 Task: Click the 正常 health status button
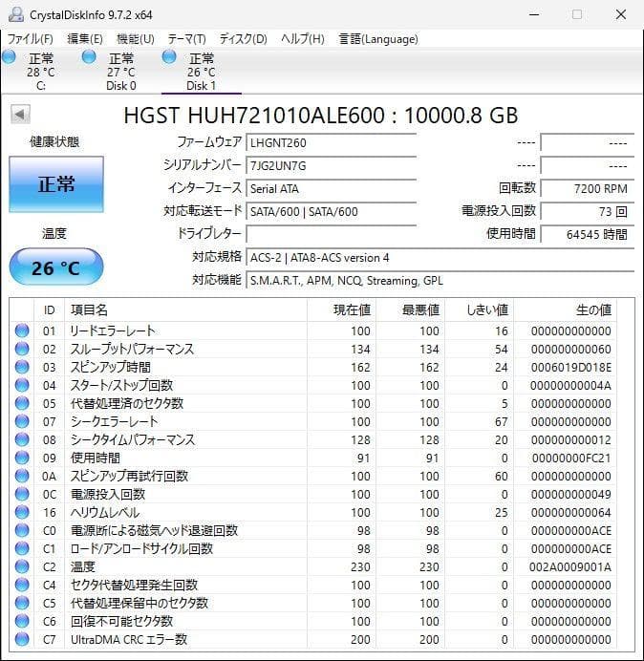click(56, 184)
